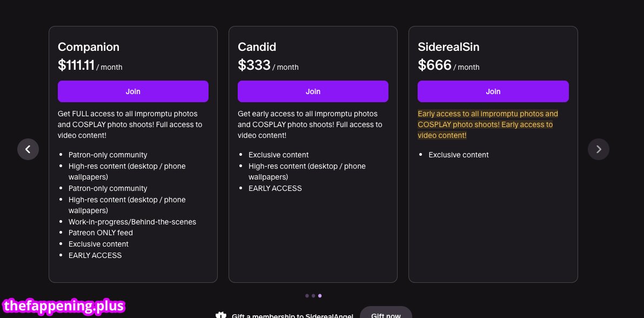This screenshot has width=644, height=318.
Task: Click the $333 per month price
Action: click(268, 66)
